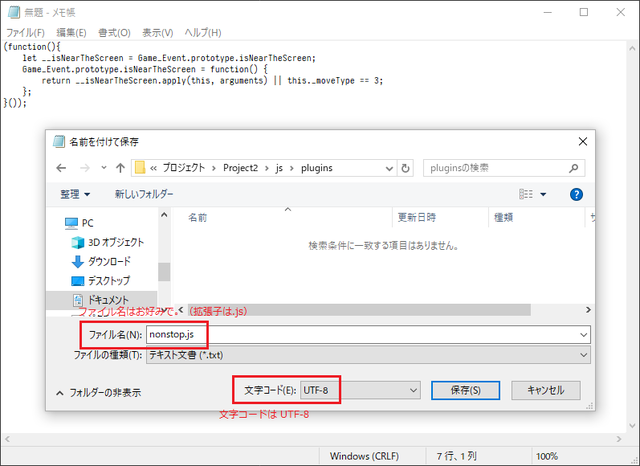Select 3D オブジェクト in navigation pane
This screenshot has width=640, height=466.
(108, 242)
